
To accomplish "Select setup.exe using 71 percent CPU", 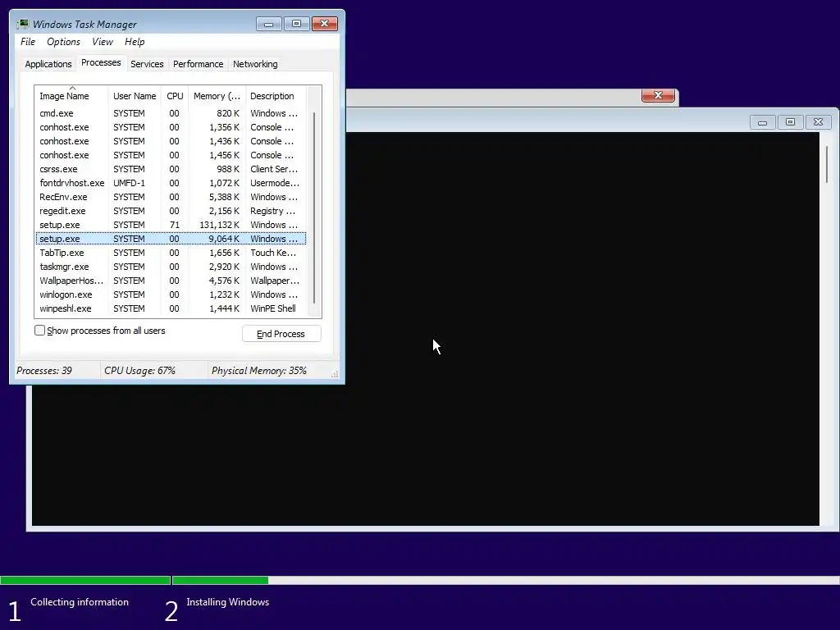I will 171,225.
